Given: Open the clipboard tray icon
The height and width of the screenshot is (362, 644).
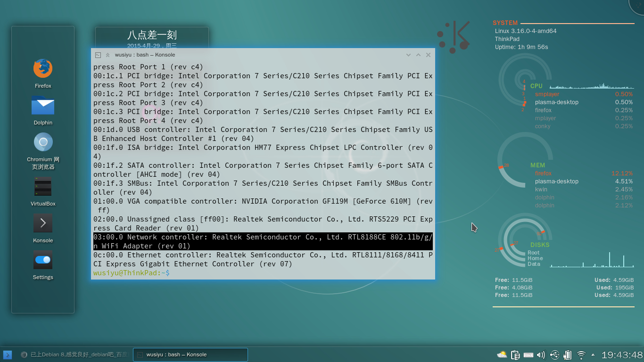Looking at the screenshot, I should (x=515, y=355).
